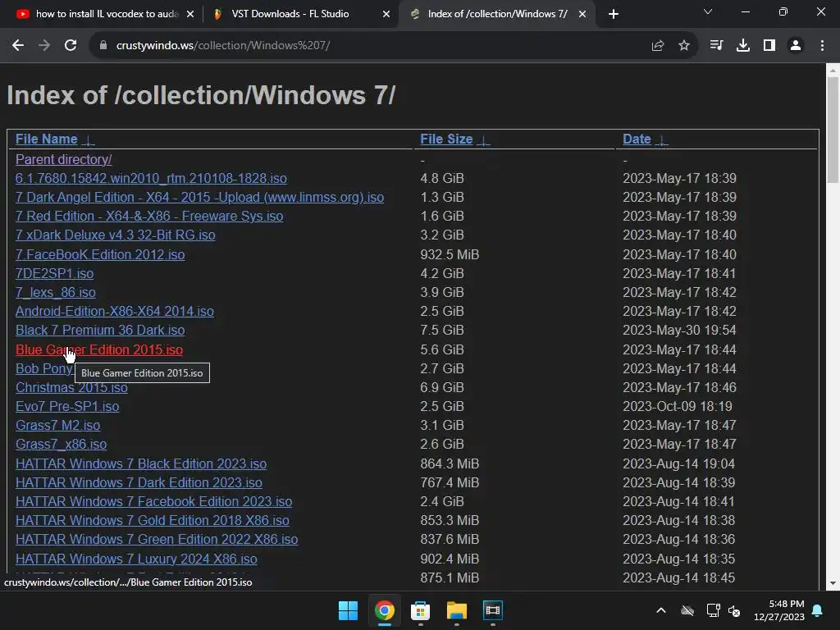This screenshot has height=630, width=840.
Task: Open HATTAR Windows 7 Facebook Edition 2023.iso
Action: coord(153,502)
